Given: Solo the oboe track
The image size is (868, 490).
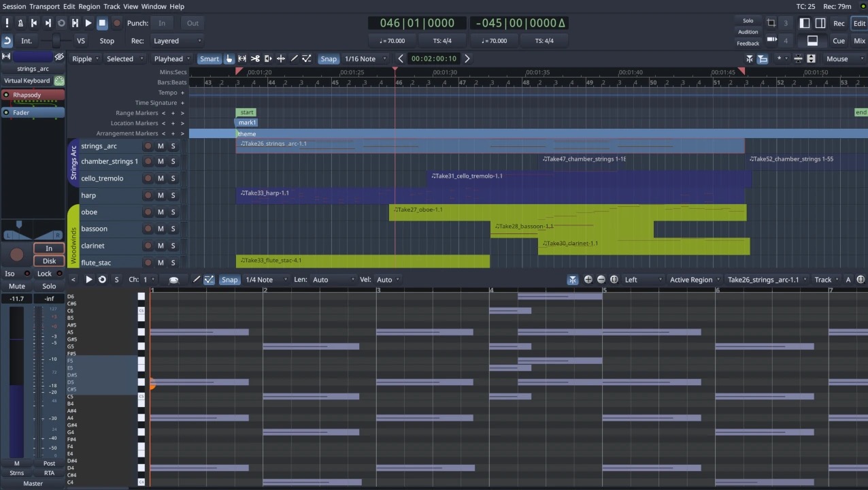Looking at the screenshot, I should pyautogui.click(x=173, y=212).
